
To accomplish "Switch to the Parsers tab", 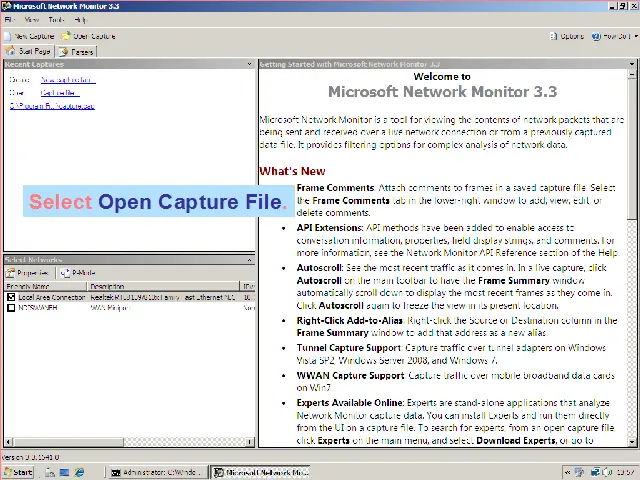I will 76,52.
